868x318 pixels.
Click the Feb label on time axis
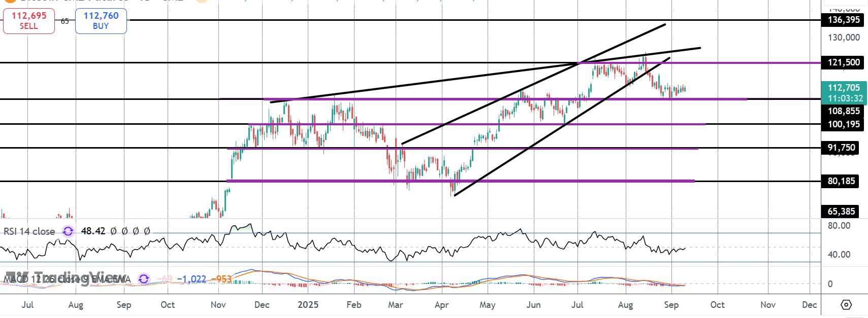[x=353, y=305]
